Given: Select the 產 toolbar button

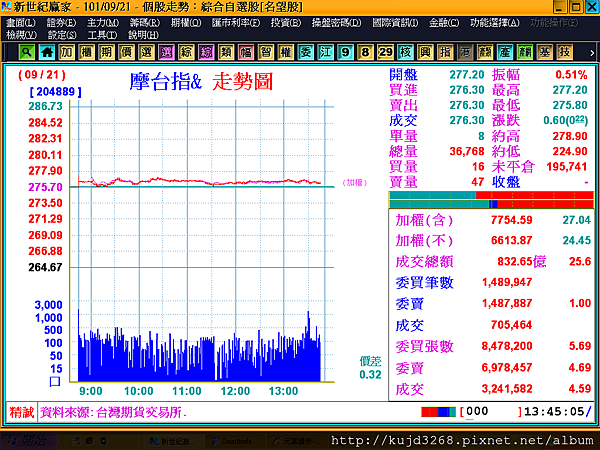Looking at the screenshot, I should point(505,52).
